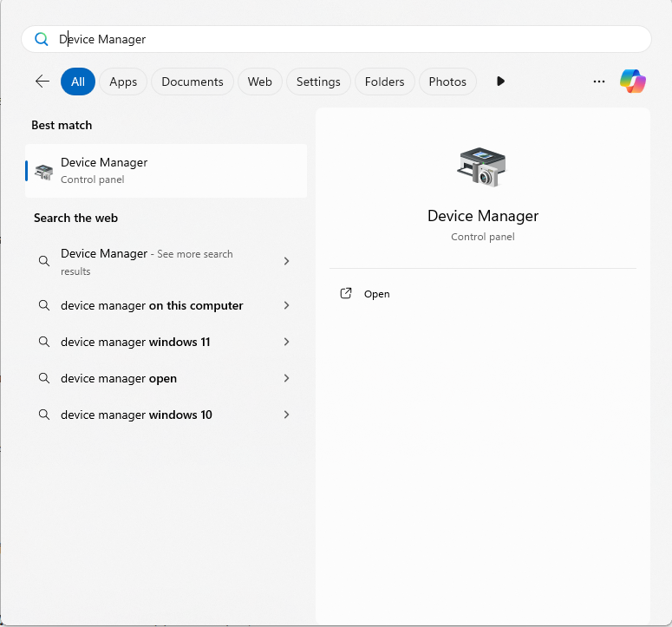Select the Apps filter tab
This screenshot has width=672, height=627.
[x=123, y=82]
